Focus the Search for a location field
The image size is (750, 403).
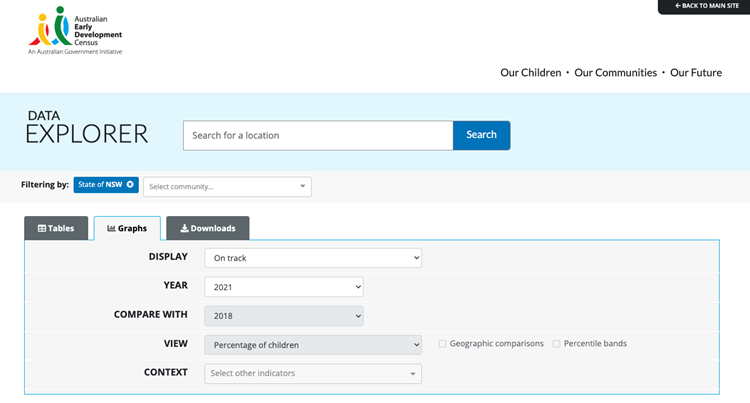[318, 135]
